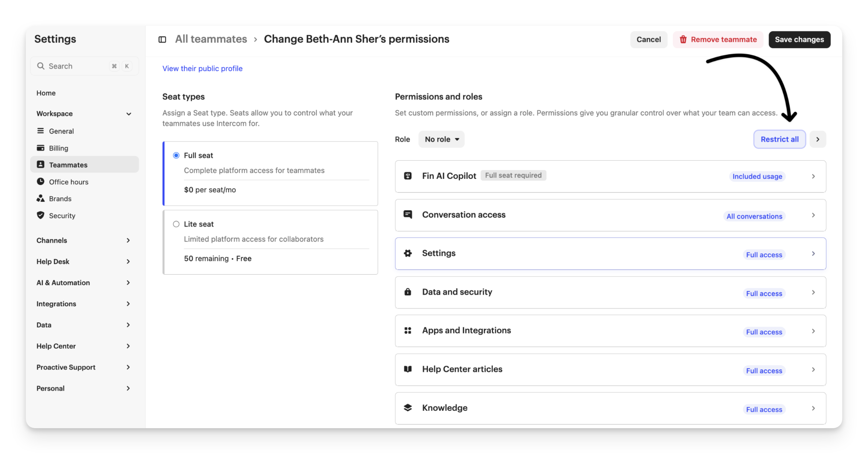Click the sidebar toggle icon near breadcrumb
Viewport: 868px width, 454px height.
pyautogui.click(x=162, y=39)
